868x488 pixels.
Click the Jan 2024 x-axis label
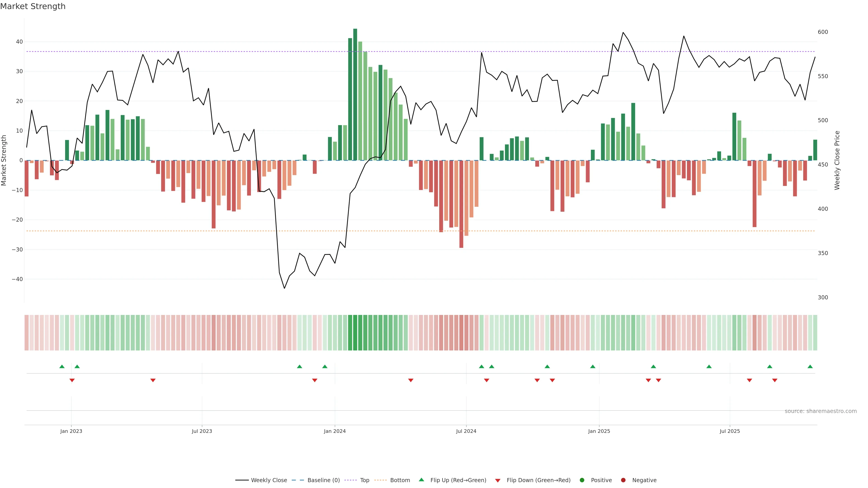point(335,431)
